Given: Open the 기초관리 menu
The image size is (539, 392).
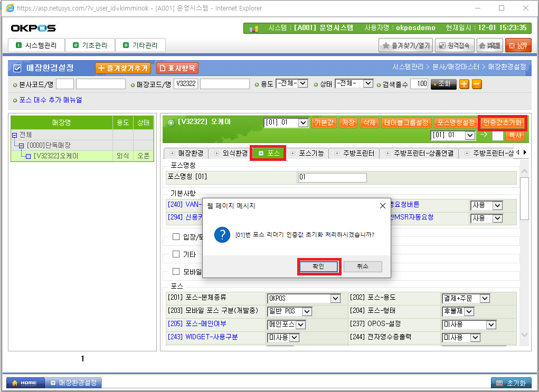Looking at the screenshot, I should (90, 45).
